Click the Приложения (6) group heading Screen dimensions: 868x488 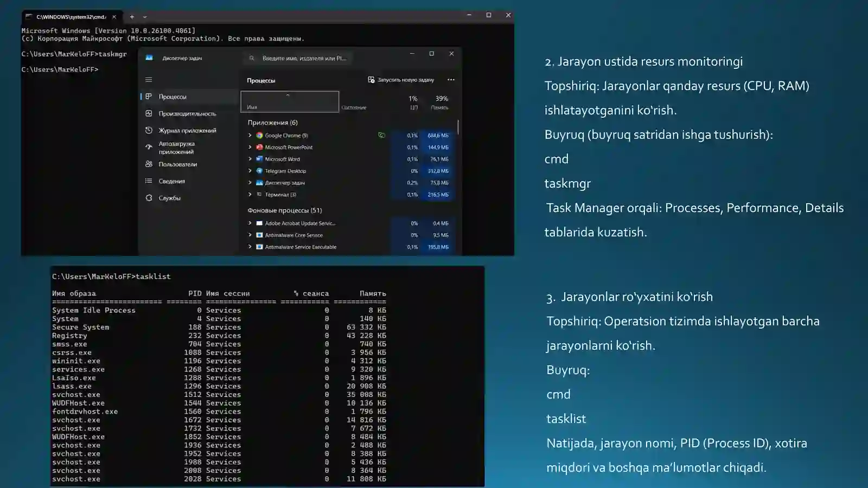point(272,123)
